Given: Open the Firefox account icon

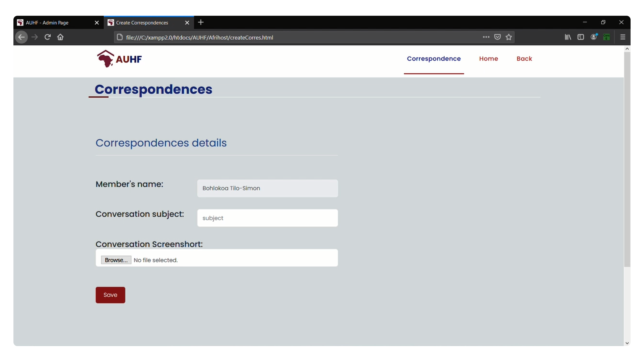Looking at the screenshot, I should pos(594,37).
